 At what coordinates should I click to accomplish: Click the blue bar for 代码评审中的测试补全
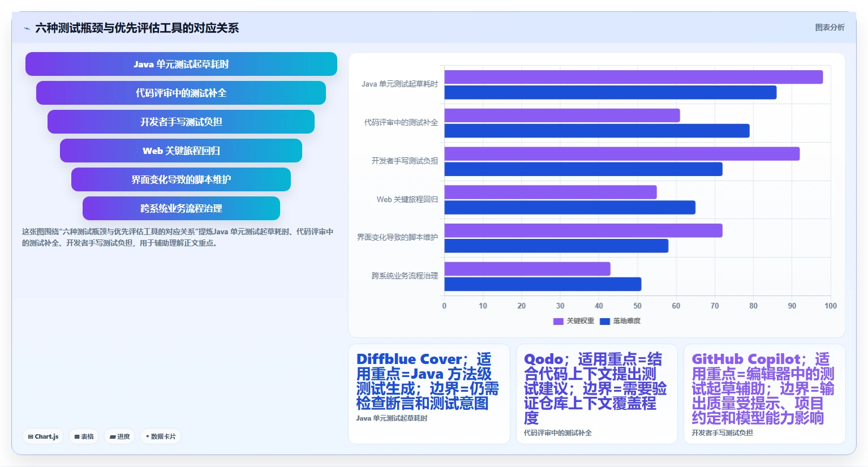click(x=597, y=131)
